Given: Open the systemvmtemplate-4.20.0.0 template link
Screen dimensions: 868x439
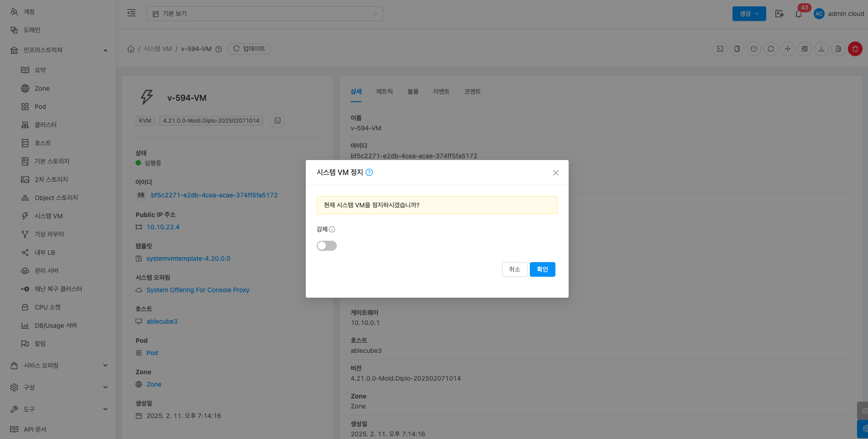Looking at the screenshot, I should 188,258.
